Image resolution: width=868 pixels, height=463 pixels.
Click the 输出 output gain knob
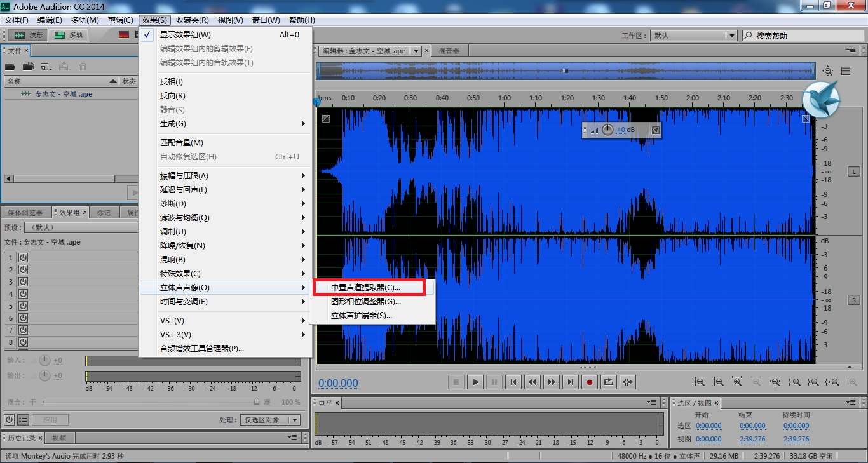[44, 375]
